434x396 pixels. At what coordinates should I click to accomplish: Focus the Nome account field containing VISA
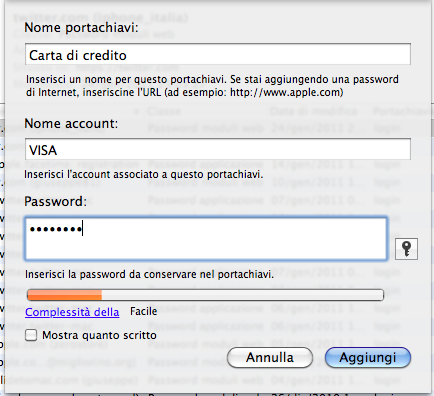pyautogui.click(x=218, y=150)
